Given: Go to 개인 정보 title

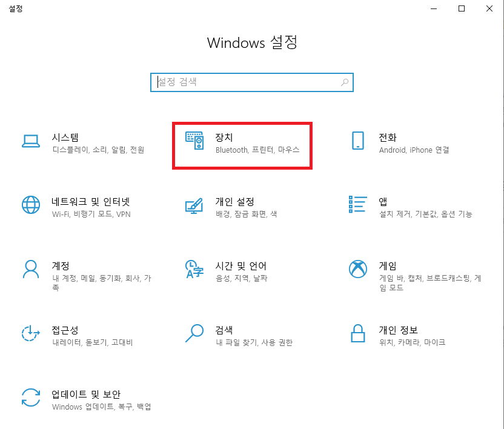Looking at the screenshot, I should point(398,330).
